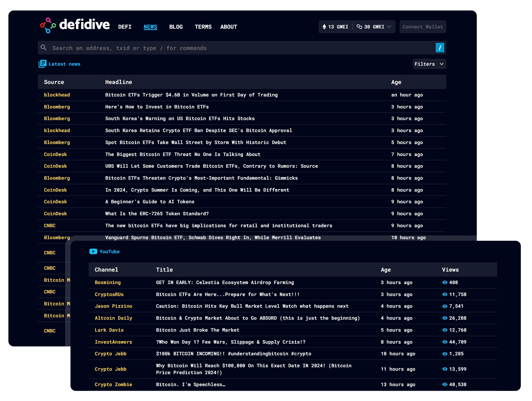The image size is (532, 401).
Task: Open In 2024, Crypto Summer Is Coming headline
Action: 197,190
